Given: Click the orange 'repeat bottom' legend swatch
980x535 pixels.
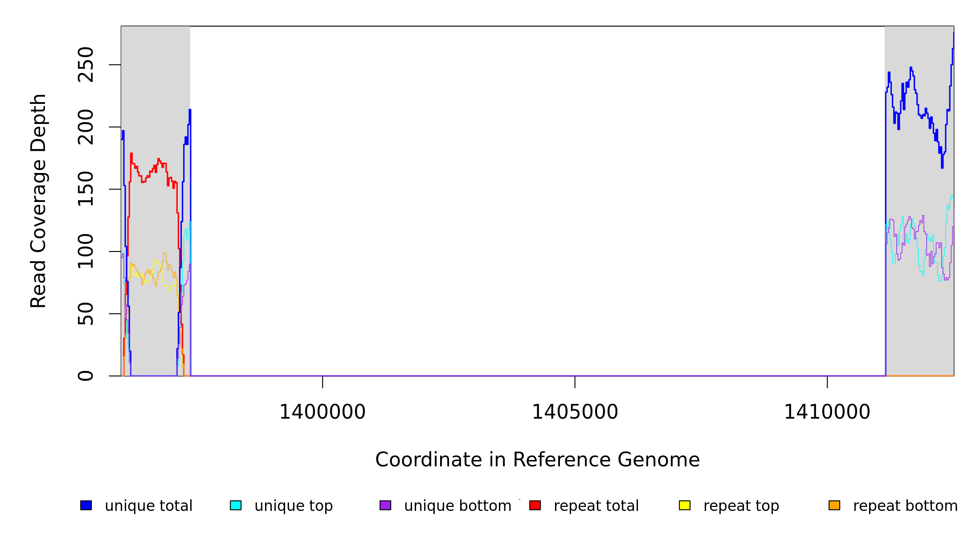Looking at the screenshot, I should coord(834,505).
